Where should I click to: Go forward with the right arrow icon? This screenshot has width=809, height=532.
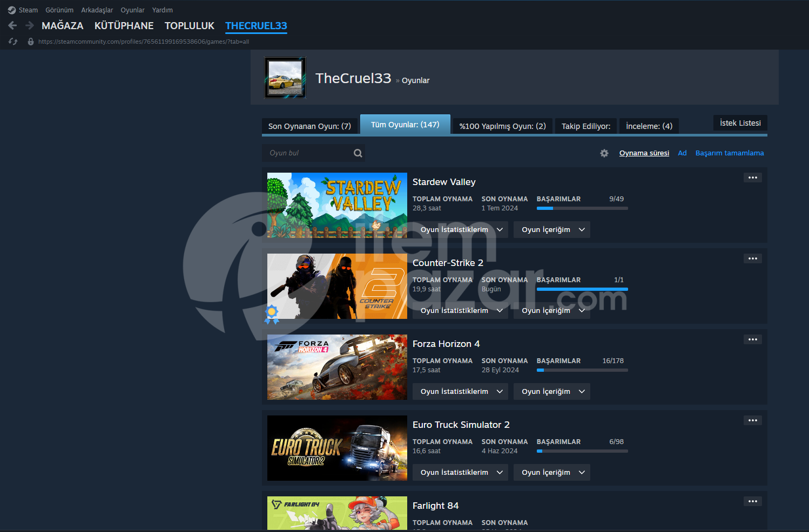30,25
